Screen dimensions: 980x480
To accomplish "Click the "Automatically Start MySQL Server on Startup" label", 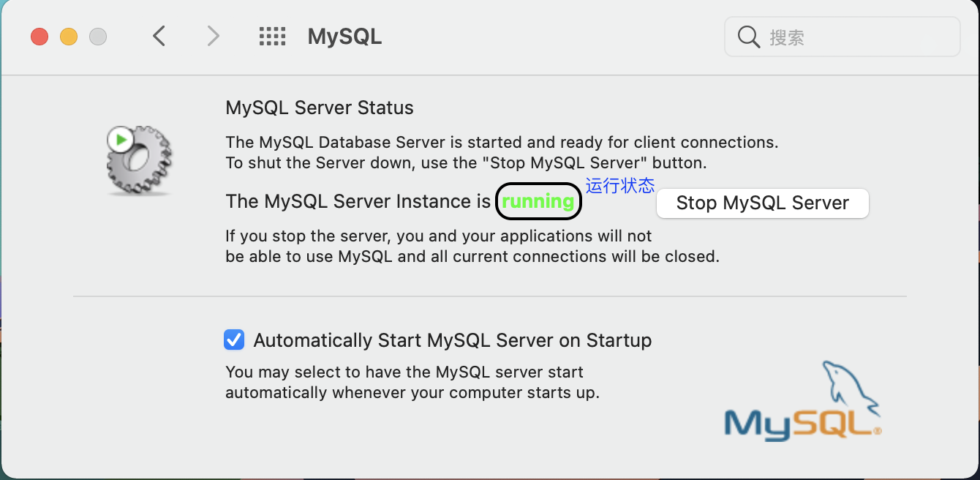I will pos(452,340).
